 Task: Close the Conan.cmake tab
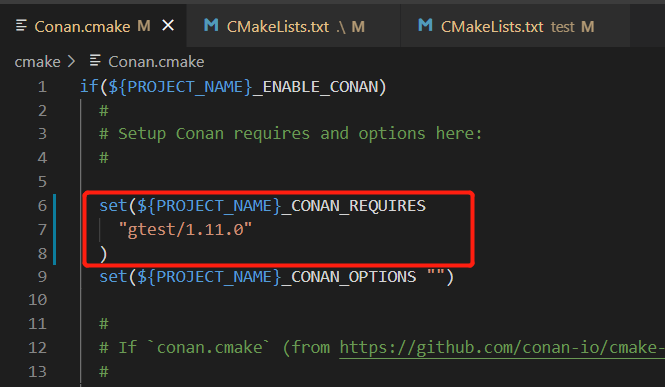tap(168, 26)
